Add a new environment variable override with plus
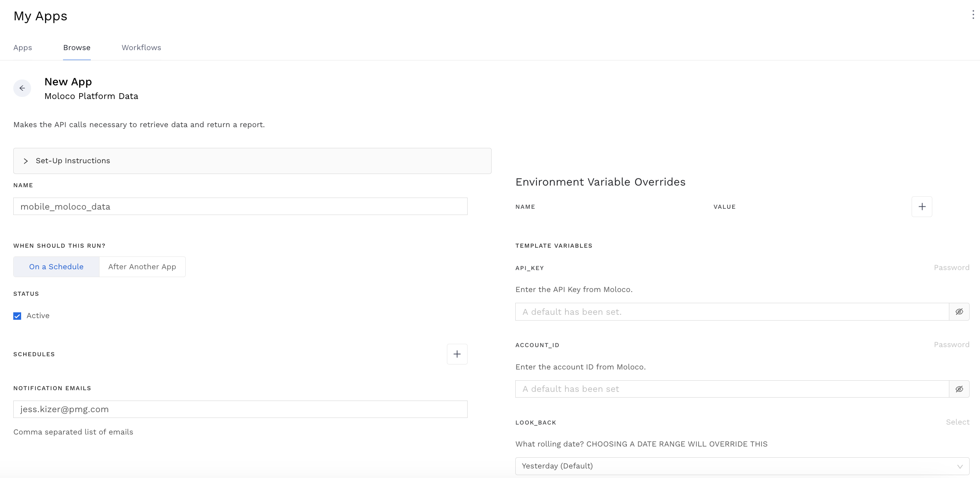The image size is (980, 478). pyautogui.click(x=922, y=206)
